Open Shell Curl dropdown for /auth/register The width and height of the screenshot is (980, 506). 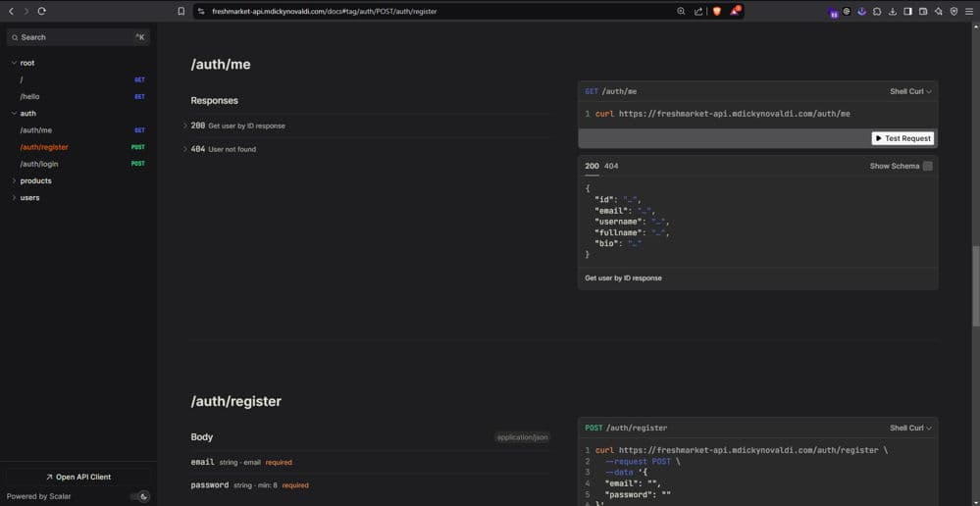coord(910,429)
